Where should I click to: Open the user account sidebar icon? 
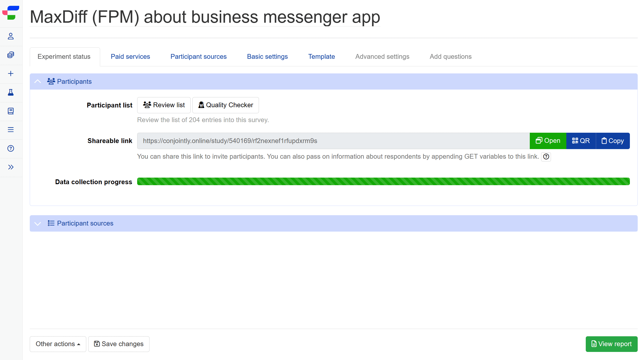tap(11, 36)
